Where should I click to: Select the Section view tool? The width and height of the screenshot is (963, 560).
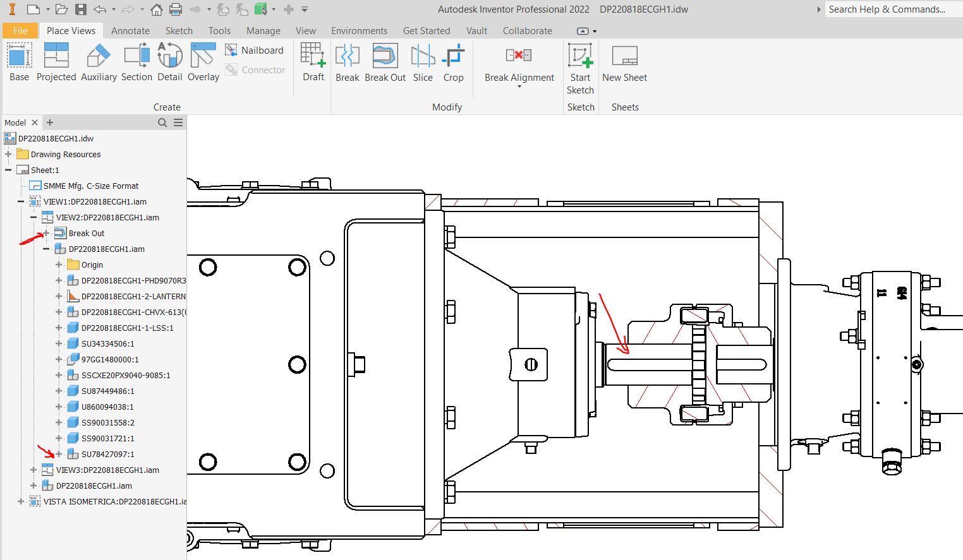[136, 63]
